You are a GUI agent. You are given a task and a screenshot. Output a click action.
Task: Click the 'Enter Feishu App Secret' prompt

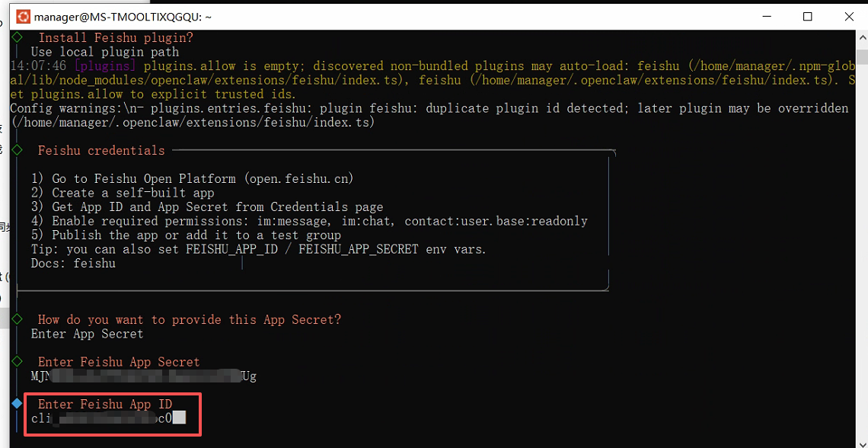coord(119,362)
